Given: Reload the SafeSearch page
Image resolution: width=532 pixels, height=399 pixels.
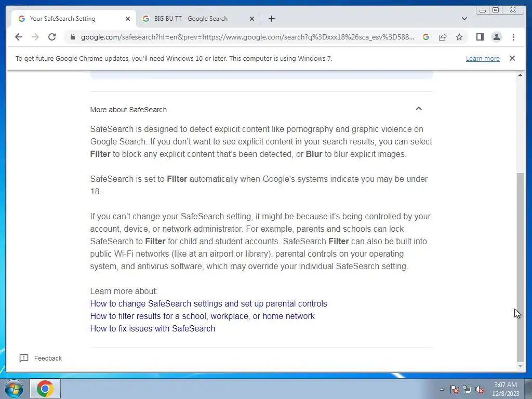Looking at the screenshot, I should (52, 37).
